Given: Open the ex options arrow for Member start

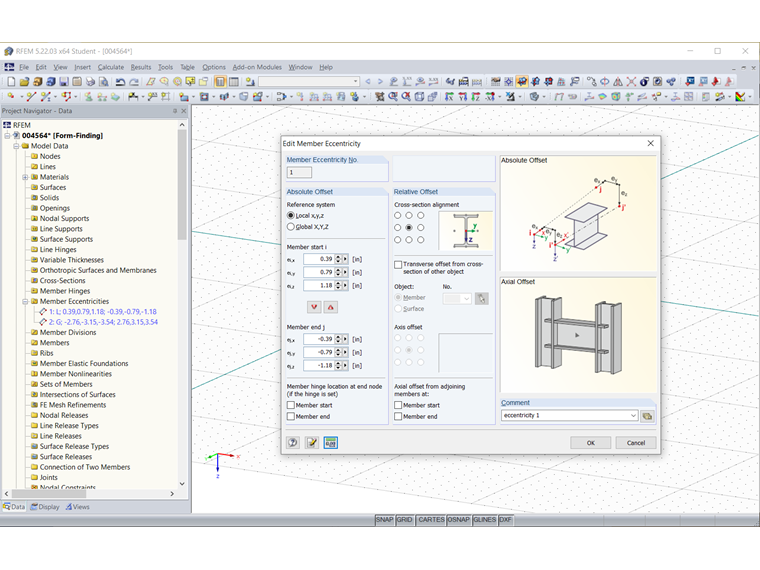Looking at the screenshot, I should click(x=345, y=259).
